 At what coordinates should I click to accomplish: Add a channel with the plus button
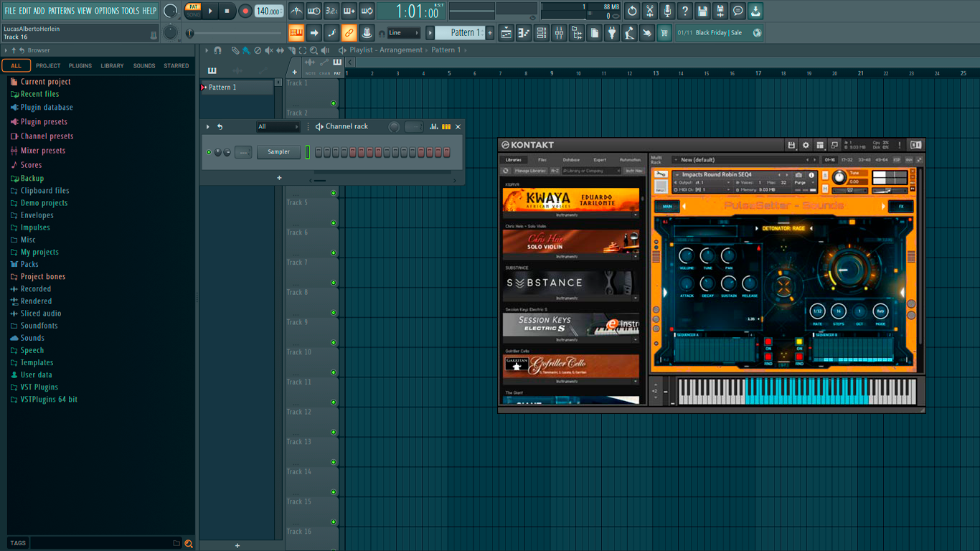point(279,178)
